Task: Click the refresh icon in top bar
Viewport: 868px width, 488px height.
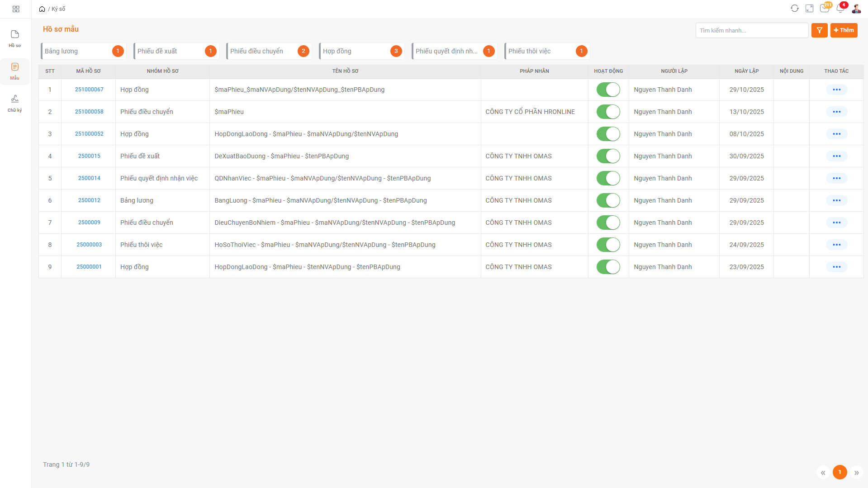Action: pos(794,9)
